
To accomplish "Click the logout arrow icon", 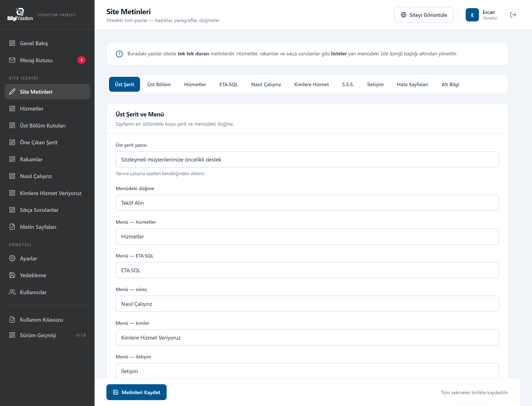I will [x=513, y=15].
